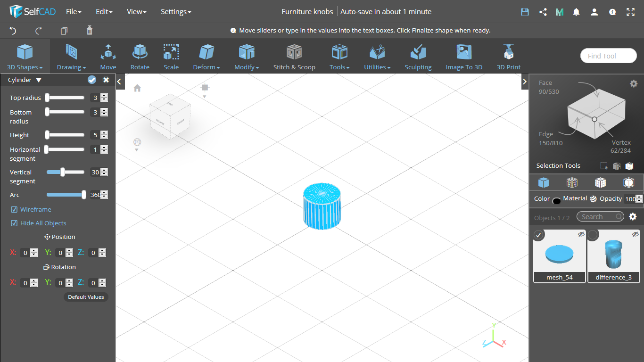644x362 pixels.
Task: Select the x-ray view mode icon
Action: [x=628, y=182]
